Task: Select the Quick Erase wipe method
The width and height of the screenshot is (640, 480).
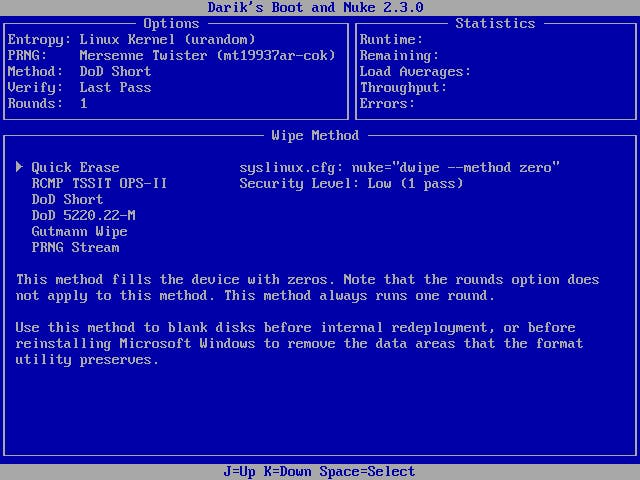Action: pos(76,167)
